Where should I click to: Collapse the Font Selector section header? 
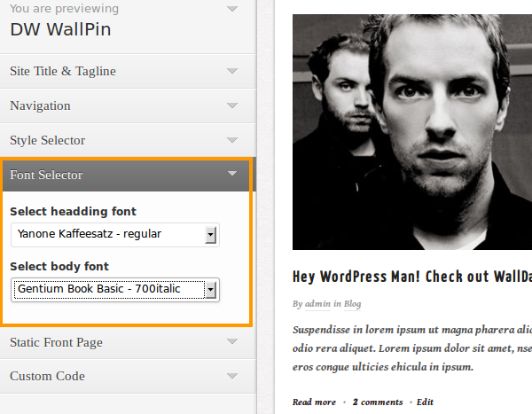(x=128, y=175)
